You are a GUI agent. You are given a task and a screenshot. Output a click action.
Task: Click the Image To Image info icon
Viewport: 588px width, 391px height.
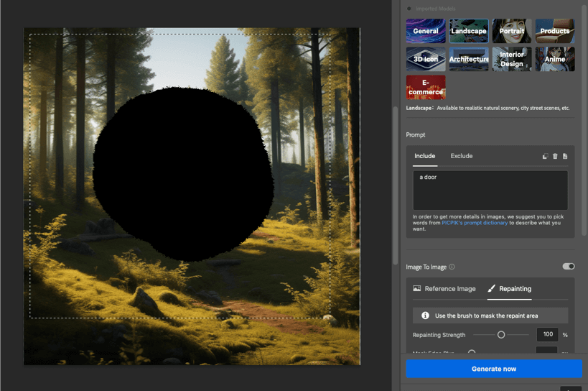(x=452, y=267)
